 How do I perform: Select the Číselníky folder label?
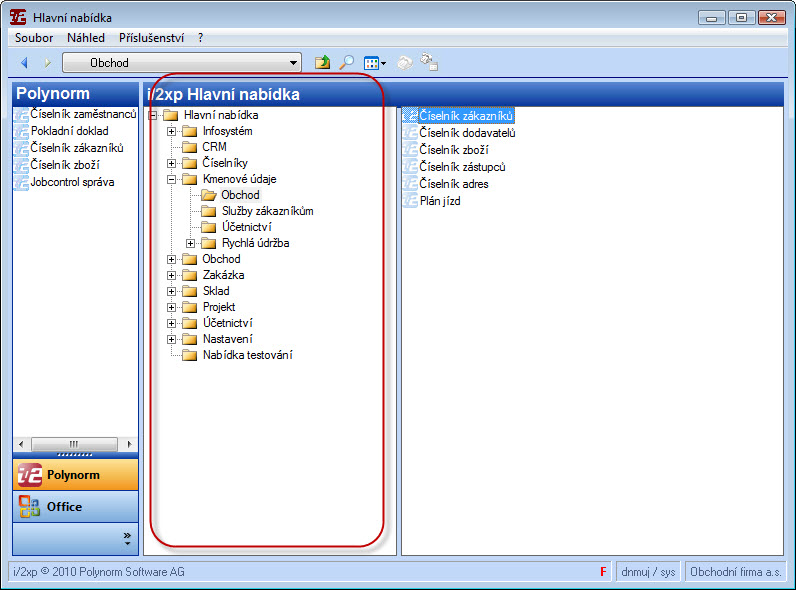point(225,163)
